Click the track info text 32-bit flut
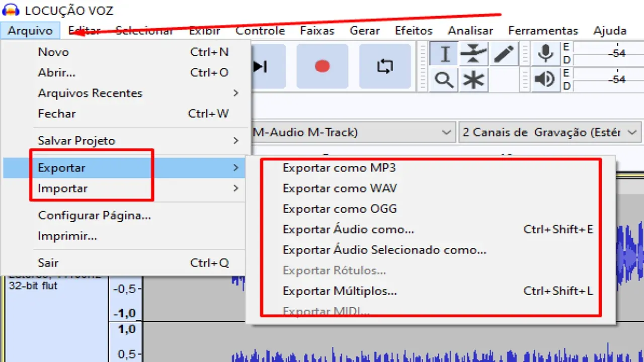644x362 pixels. click(x=33, y=286)
